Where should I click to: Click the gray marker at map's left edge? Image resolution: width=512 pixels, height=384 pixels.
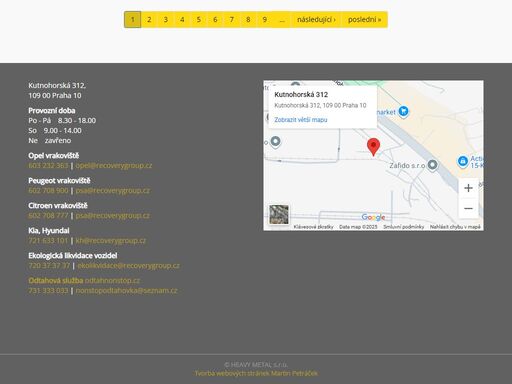[x=275, y=142]
